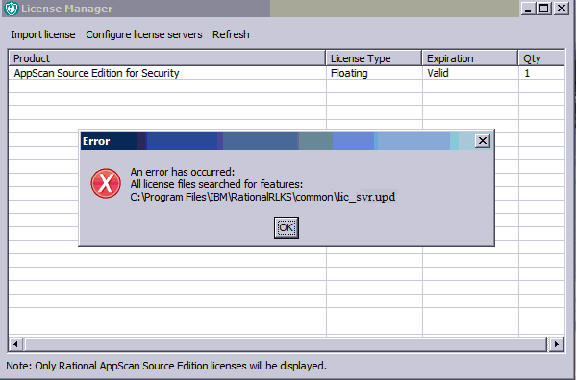The height and width of the screenshot is (380, 577).
Task: Confirm the error with OK button
Action: click(286, 228)
